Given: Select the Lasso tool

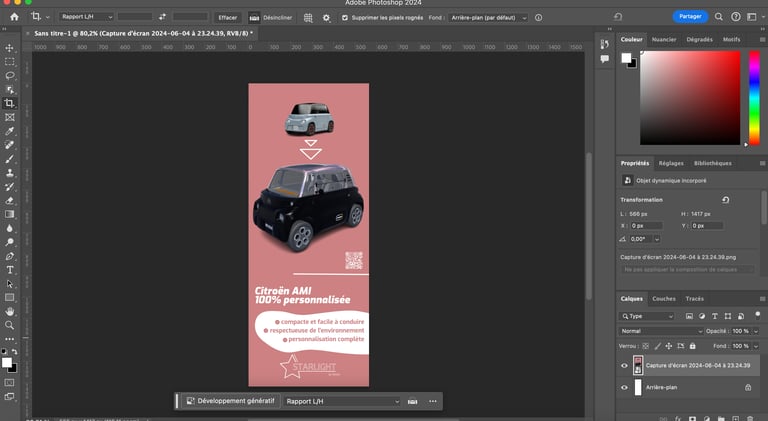Looking at the screenshot, I should click(10, 76).
